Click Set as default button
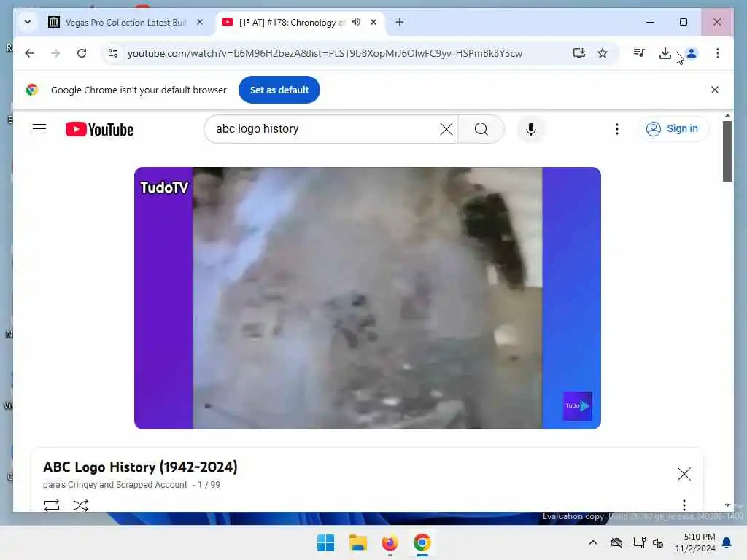The height and width of the screenshot is (560, 747). tap(279, 90)
